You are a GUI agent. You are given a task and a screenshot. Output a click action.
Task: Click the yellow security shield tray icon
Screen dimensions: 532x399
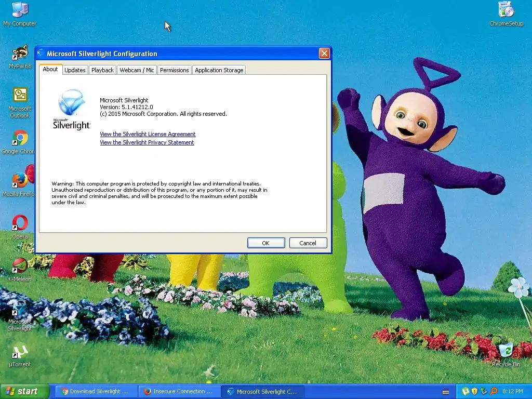(475, 392)
